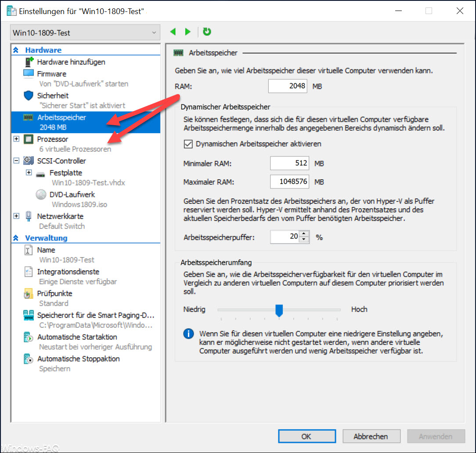Click the disabled Anwenden button
Viewport: 476px width, 453px height.
pos(436,436)
